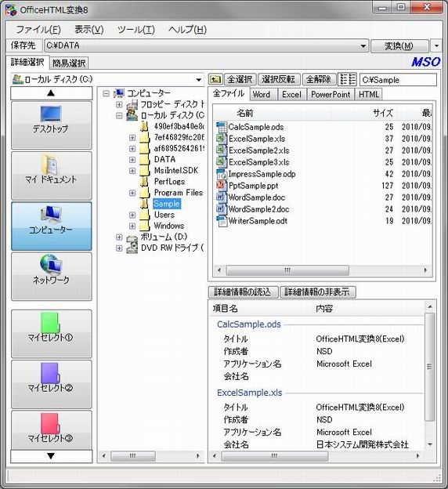Select the Computer (コンピューター) sidebar shortcut
This screenshot has height=489, width=448.
[52, 226]
